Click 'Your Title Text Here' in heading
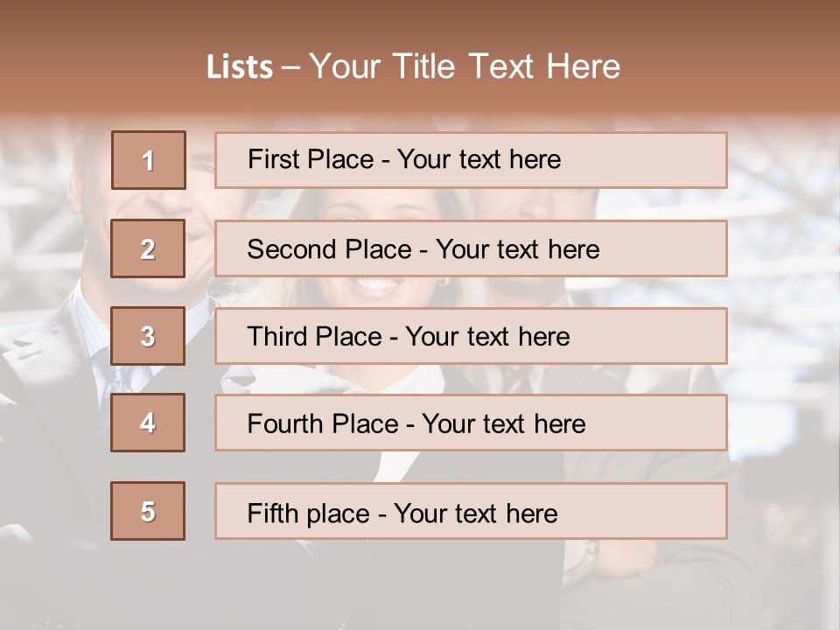840x630 pixels. pos(465,66)
